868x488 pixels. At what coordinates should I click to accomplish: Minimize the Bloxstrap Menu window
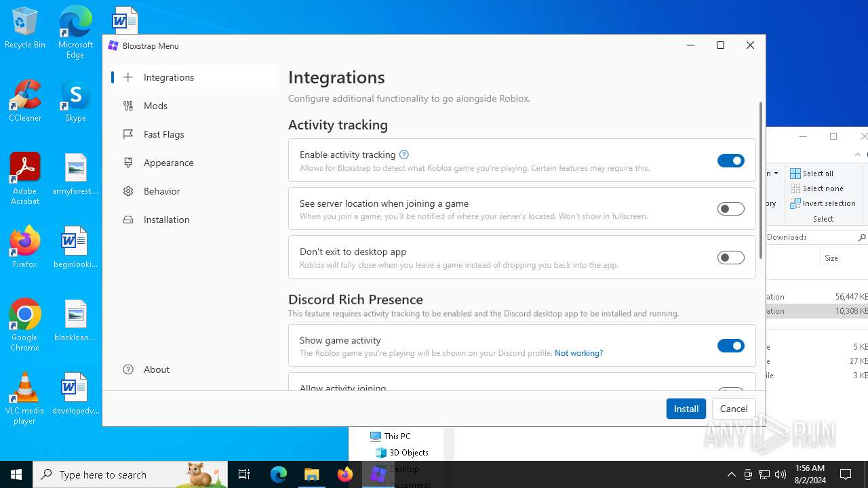(x=690, y=45)
